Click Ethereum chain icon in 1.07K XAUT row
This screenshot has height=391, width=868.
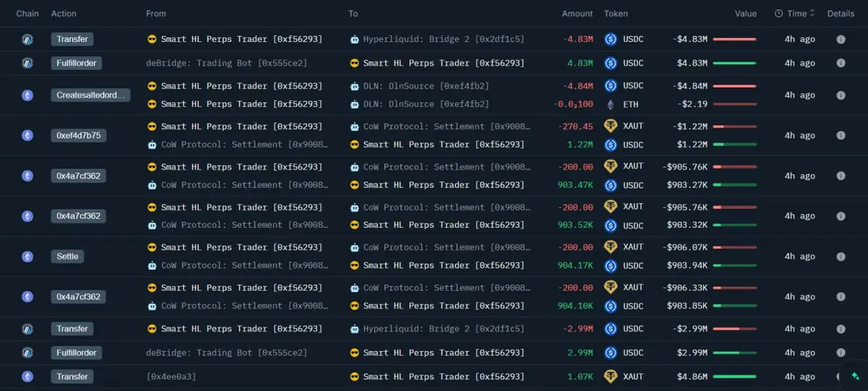point(27,377)
